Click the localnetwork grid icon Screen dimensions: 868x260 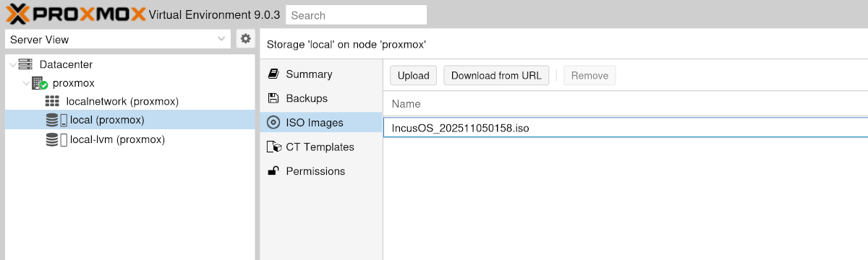click(52, 101)
